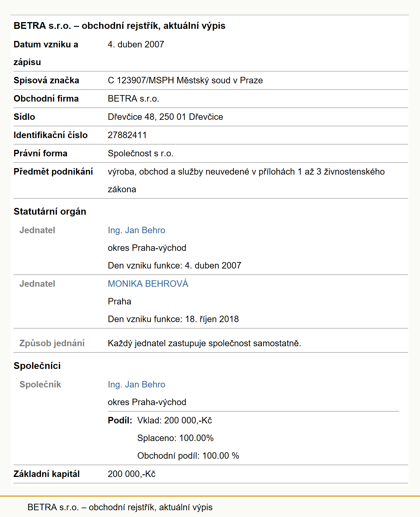Click the Společníci section heading
The width and height of the screenshot is (420, 517).
[x=37, y=366]
